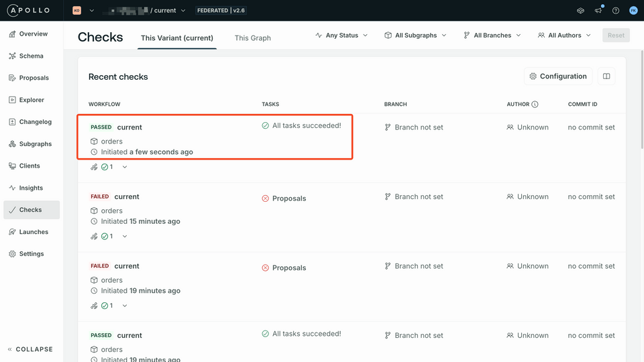Image resolution: width=644 pixels, height=362 pixels.
Task: Open the checks Configuration button
Action: tap(558, 76)
